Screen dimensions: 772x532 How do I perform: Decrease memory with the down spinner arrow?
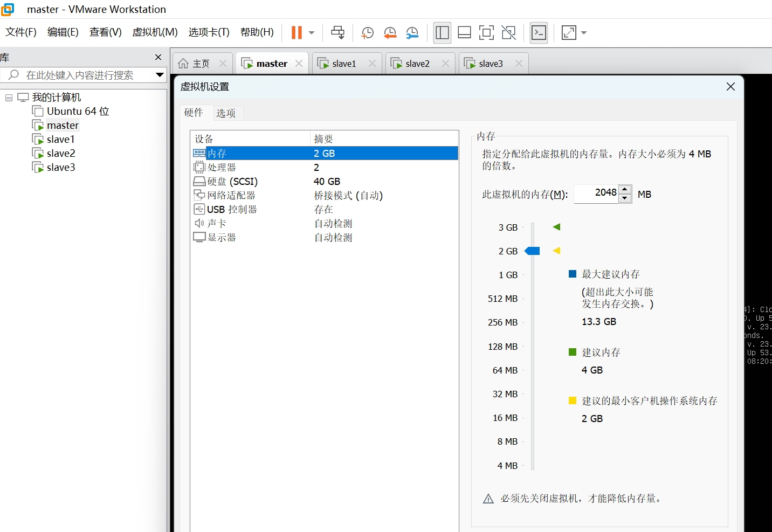[625, 198]
